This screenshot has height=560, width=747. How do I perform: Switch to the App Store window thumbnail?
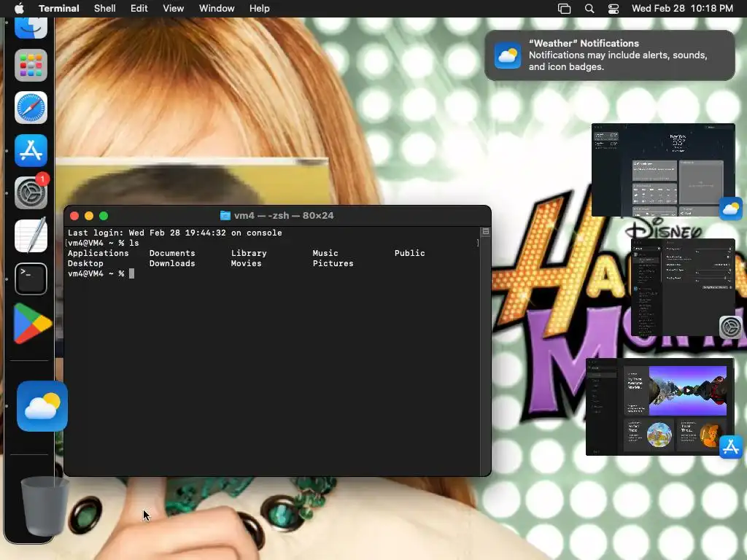click(x=659, y=407)
